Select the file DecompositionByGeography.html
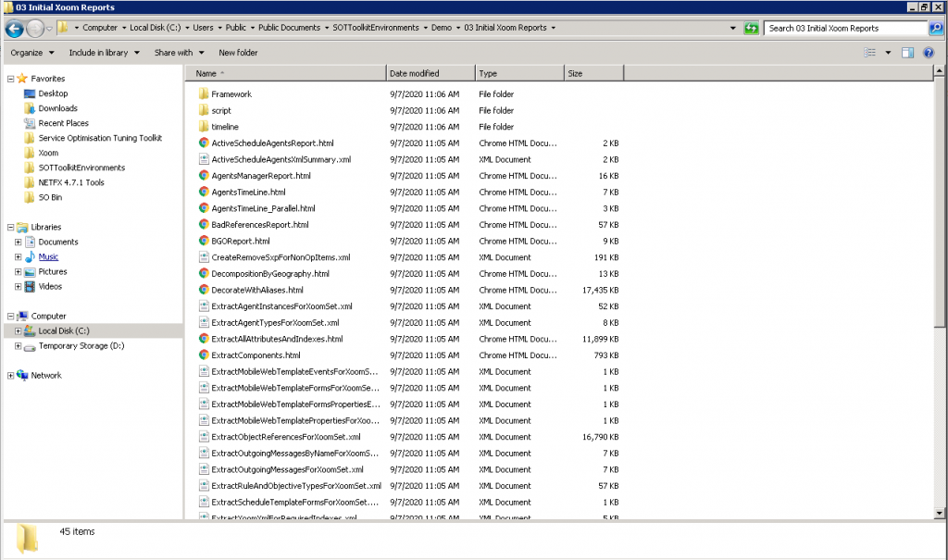This screenshot has width=948, height=560. click(x=270, y=274)
